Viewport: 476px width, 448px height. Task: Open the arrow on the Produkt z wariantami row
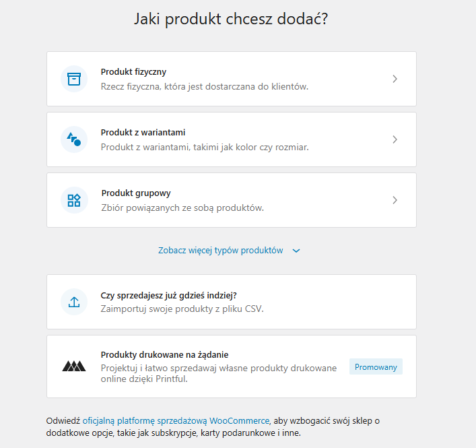coord(395,139)
